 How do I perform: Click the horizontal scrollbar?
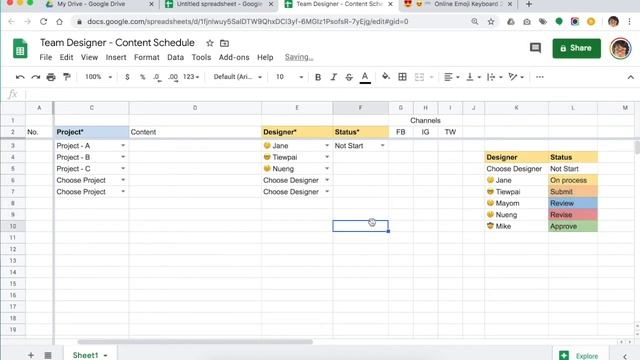click(195, 342)
